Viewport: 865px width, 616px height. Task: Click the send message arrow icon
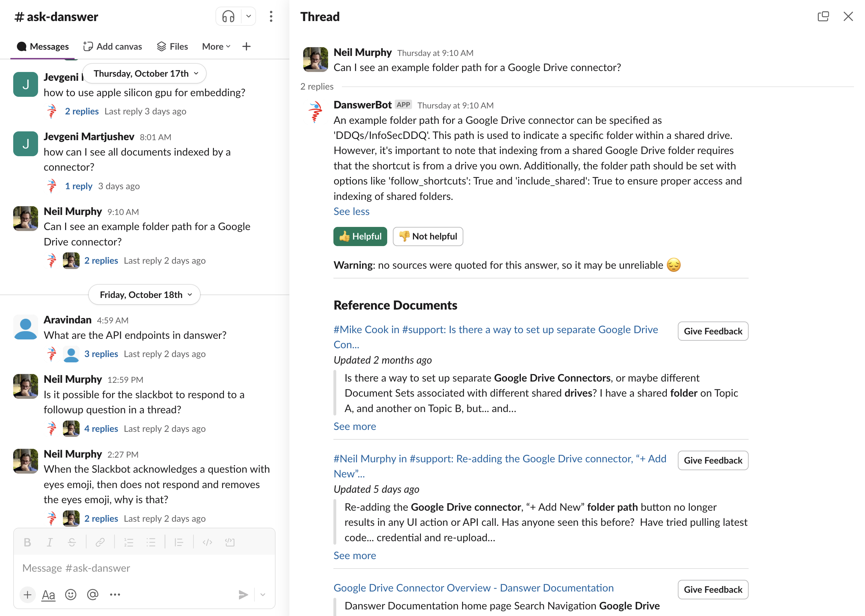[x=243, y=594]
